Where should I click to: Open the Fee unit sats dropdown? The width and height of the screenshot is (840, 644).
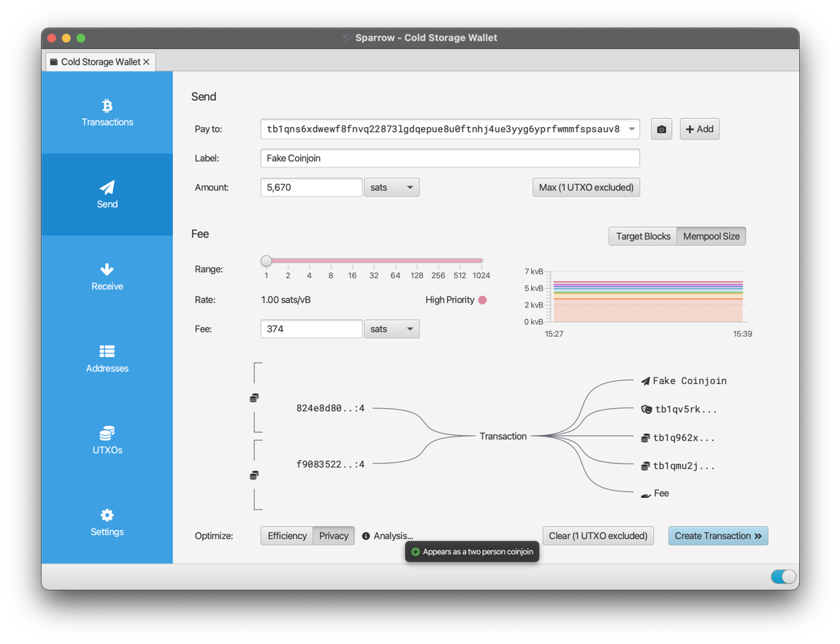coord(392,329)
